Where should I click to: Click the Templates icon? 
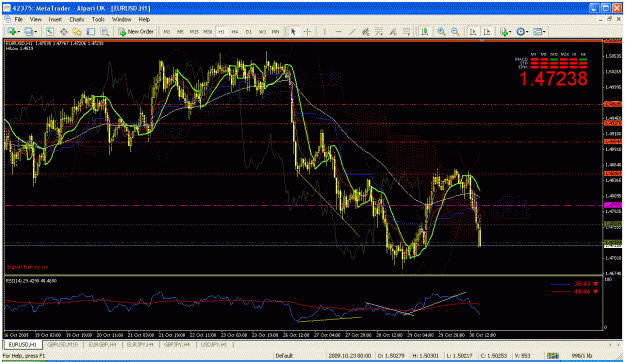[538, 31]
